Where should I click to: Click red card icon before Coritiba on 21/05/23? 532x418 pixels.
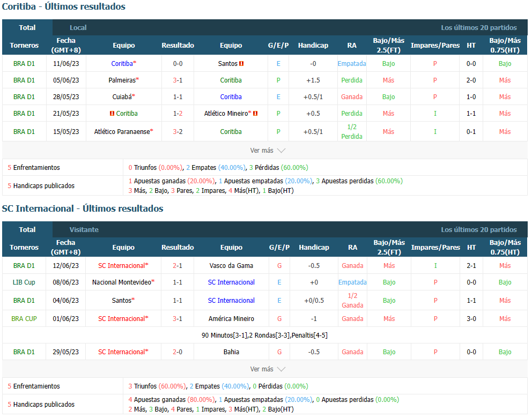coord(112,114)
